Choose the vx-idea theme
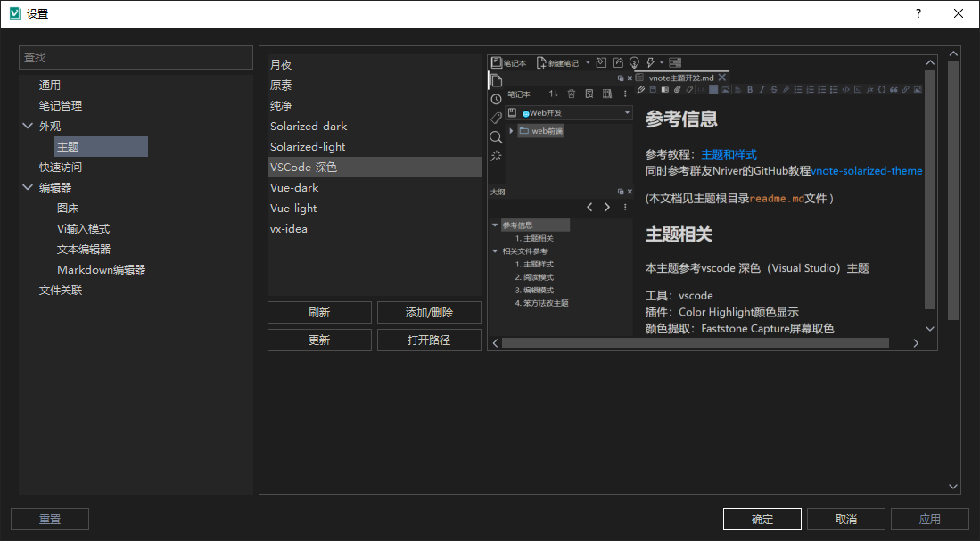Viewport: 980px width, 541px height. [375, 229]
